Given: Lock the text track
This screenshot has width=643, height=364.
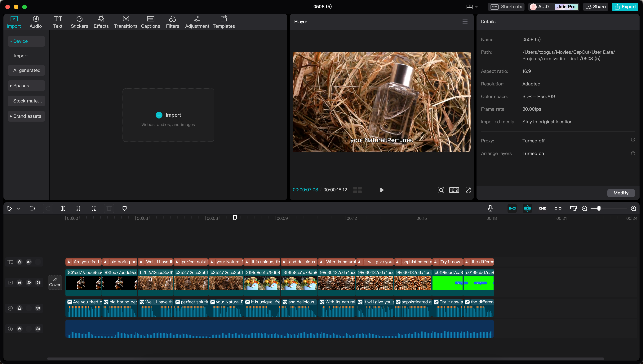Looking at the screenshot, I should [20, 262].
